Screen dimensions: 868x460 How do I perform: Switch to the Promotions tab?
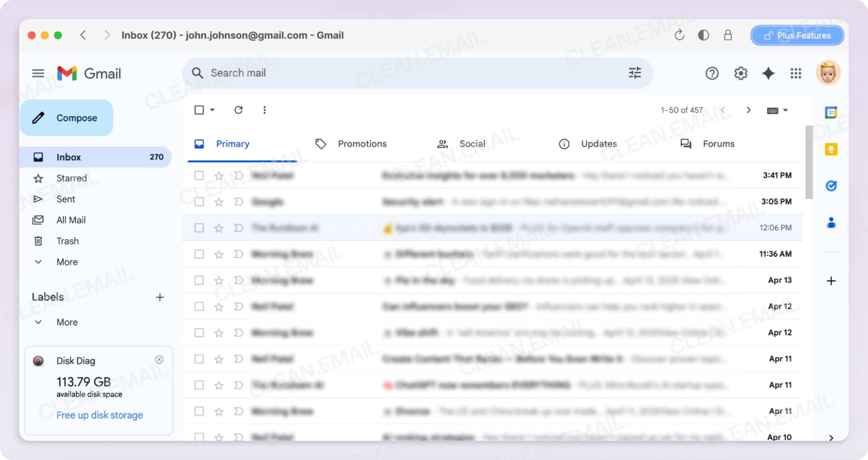362,144
